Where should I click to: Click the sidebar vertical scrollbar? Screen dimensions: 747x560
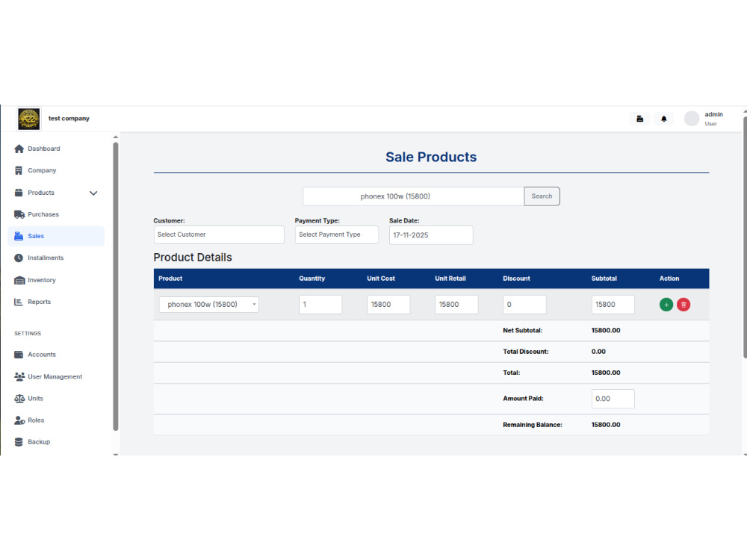click(x=115, y=286)
